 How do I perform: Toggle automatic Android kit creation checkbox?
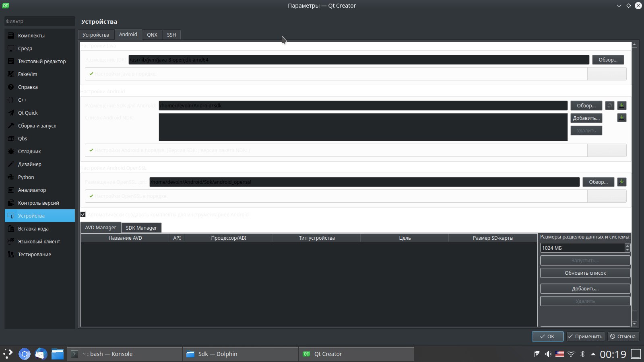83,214
